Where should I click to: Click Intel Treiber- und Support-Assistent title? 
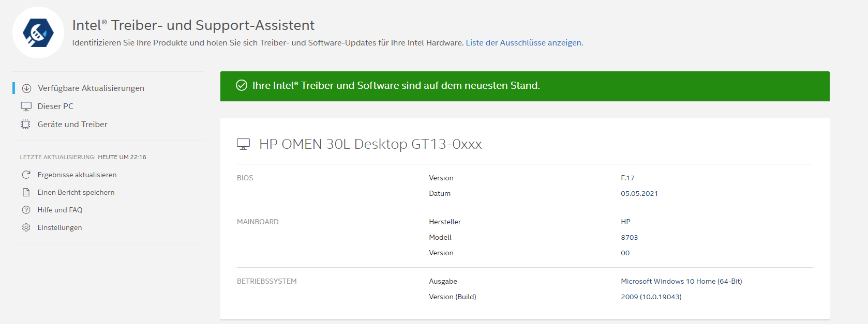(193, 25)
